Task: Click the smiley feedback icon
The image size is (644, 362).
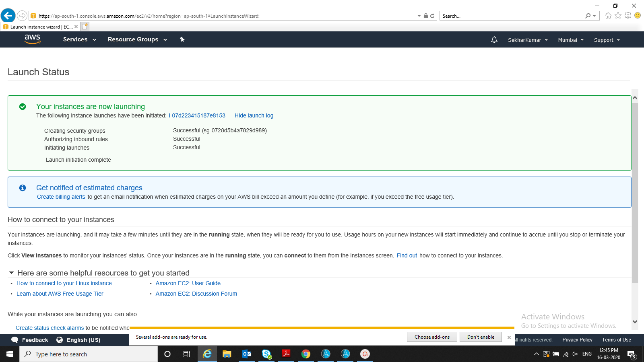Action: [638, 16]
